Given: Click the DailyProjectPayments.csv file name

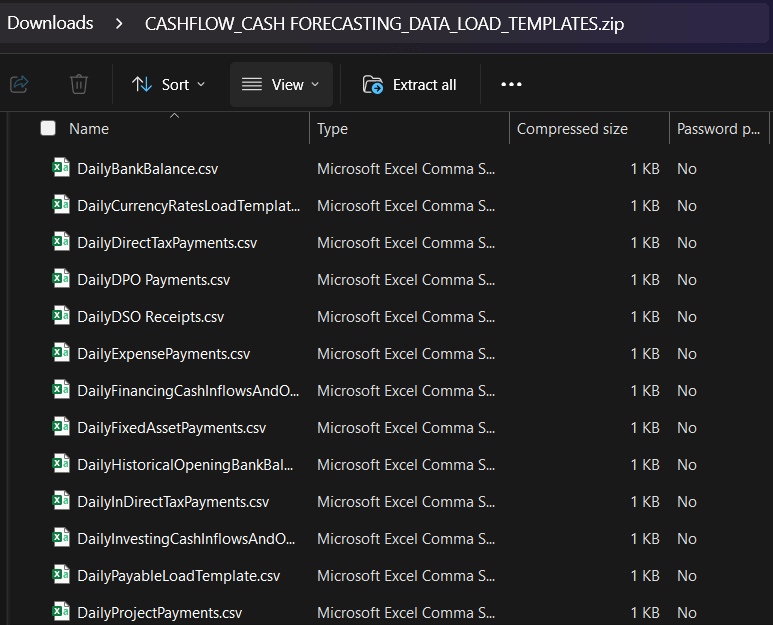Looking at the screenshot, I should click(x=160, y=613).
